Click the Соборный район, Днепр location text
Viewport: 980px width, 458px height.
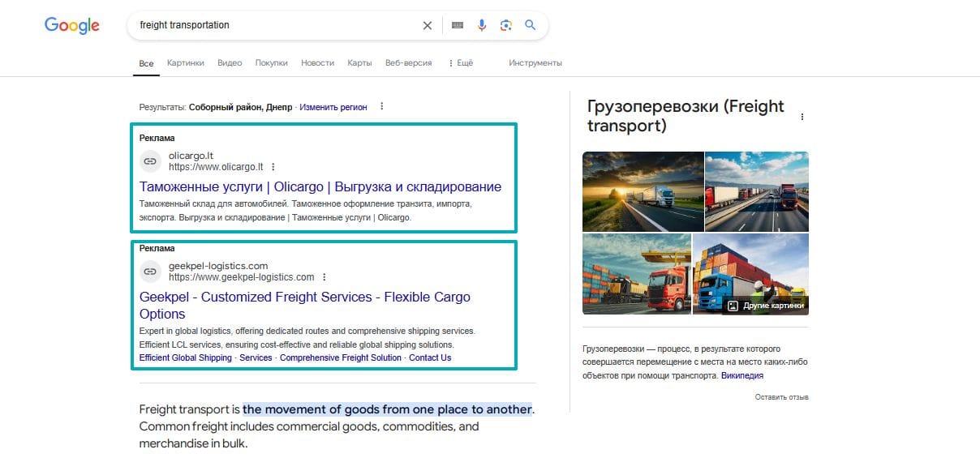241,107
